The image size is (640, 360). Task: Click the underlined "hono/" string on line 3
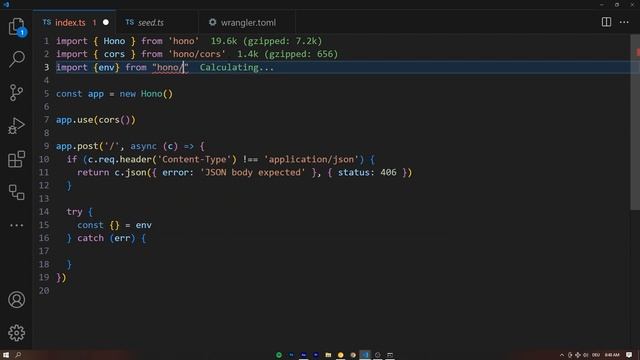coord(170,67)
